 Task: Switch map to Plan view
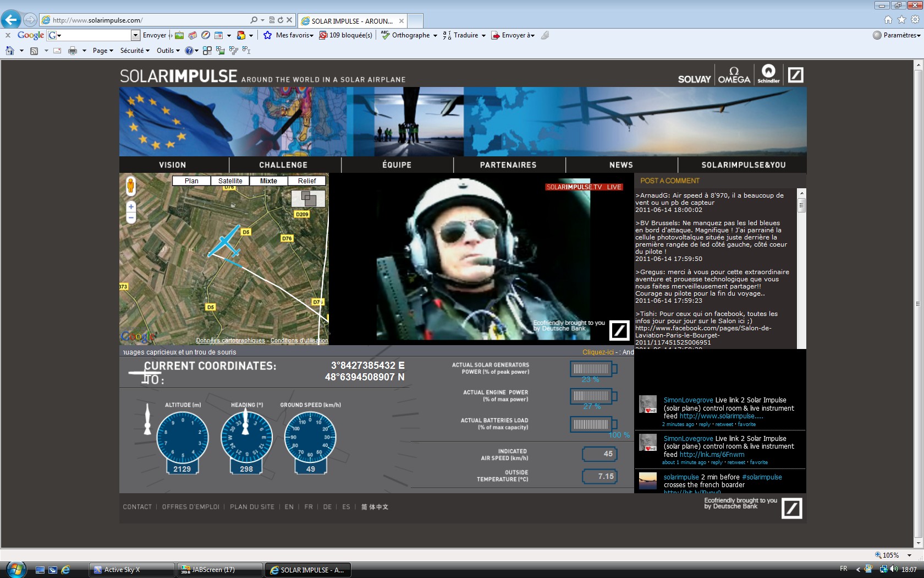pyautogui.click(x=191, y=181)
